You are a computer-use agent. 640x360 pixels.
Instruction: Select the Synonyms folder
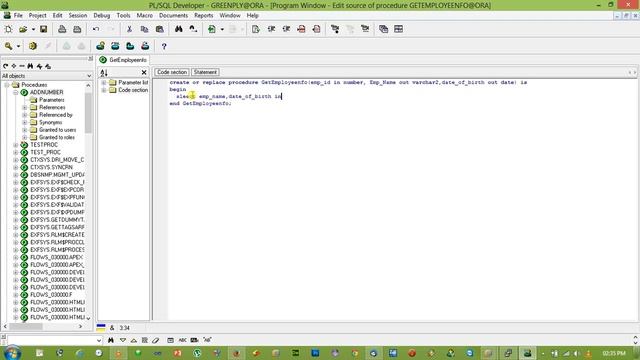pyautogui.click(x=51, y=122)
